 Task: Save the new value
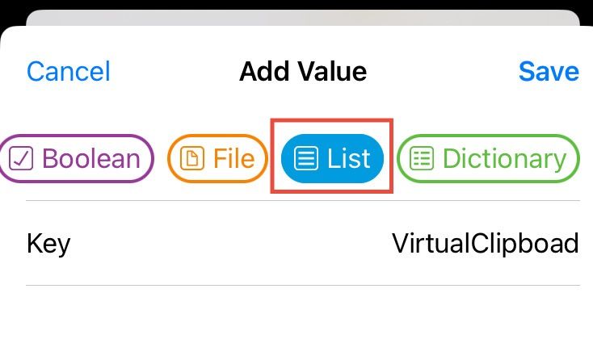pos(549,71)
